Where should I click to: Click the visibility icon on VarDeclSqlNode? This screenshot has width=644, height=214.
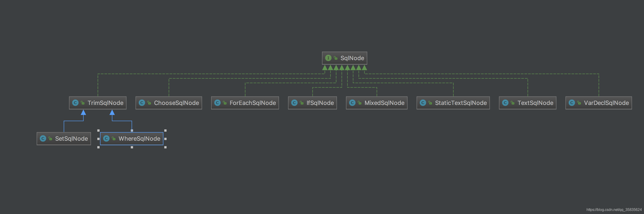pyautogui.click(x=579, y=103)
